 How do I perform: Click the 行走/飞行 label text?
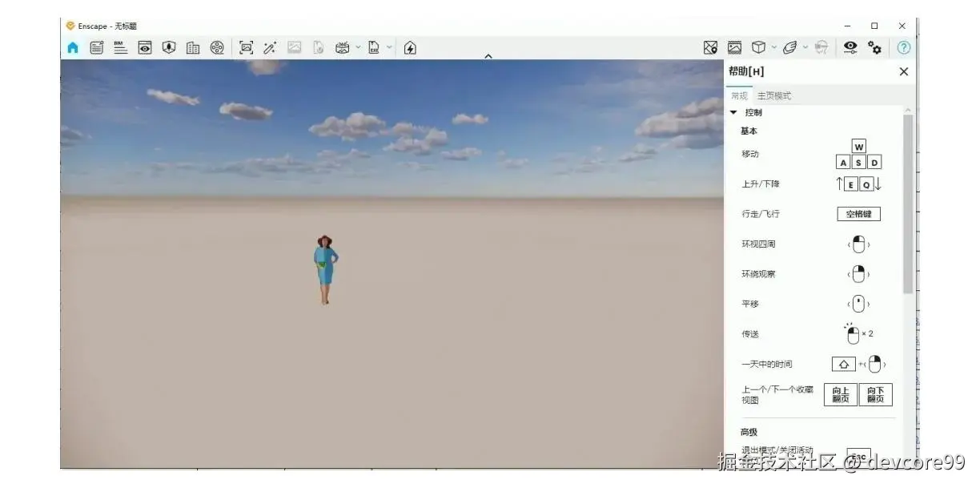point(760,214)
